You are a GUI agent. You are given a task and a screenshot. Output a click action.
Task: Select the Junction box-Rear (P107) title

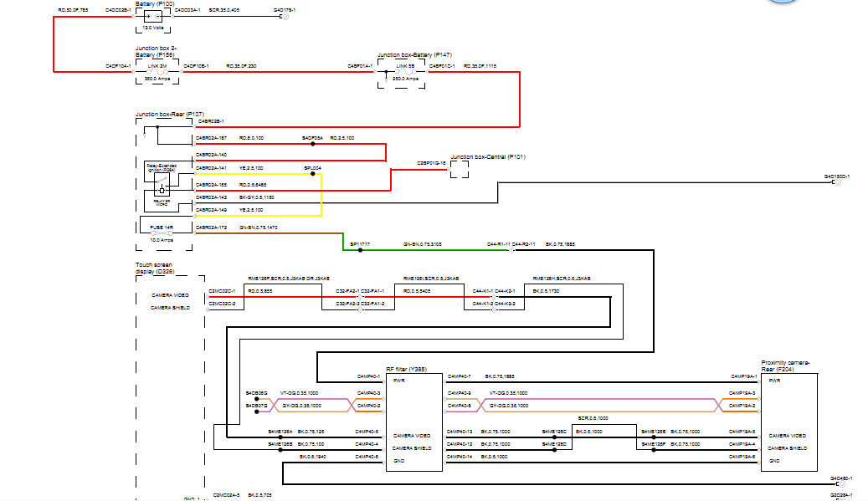coord(170,114)
